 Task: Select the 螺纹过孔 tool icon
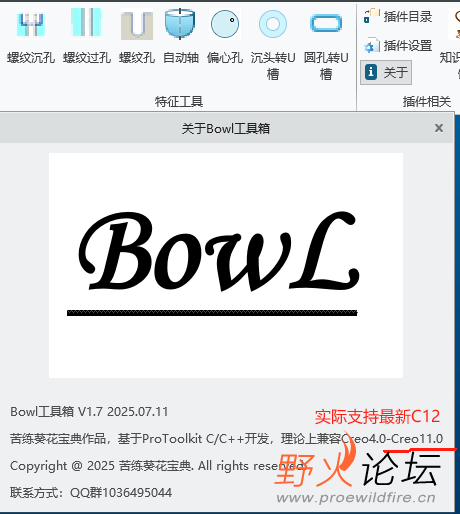pos(86,22)
